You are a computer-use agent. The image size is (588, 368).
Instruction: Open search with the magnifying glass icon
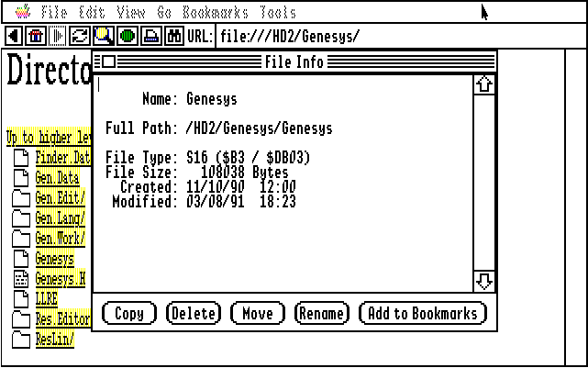[105, 36]
